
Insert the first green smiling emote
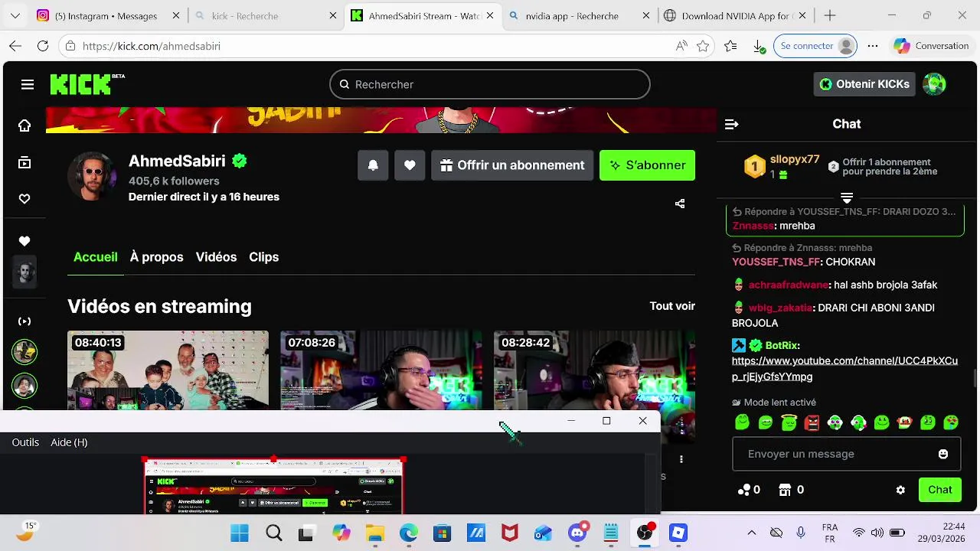[x=742, y=422]
